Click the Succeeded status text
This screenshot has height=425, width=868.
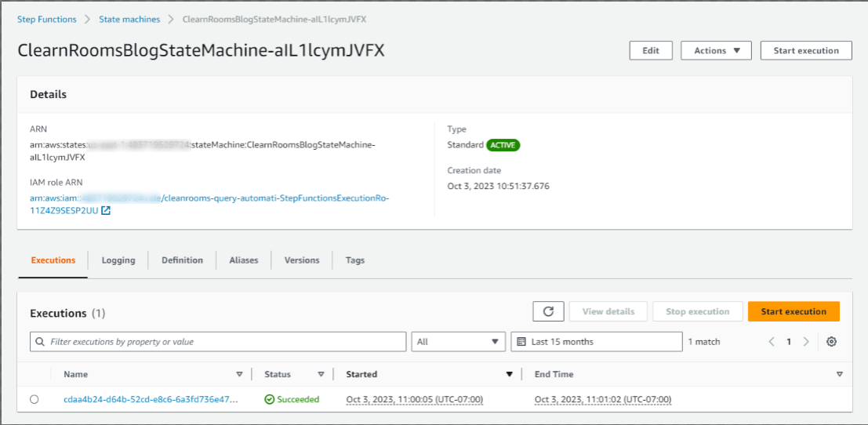tap(298, 400)
